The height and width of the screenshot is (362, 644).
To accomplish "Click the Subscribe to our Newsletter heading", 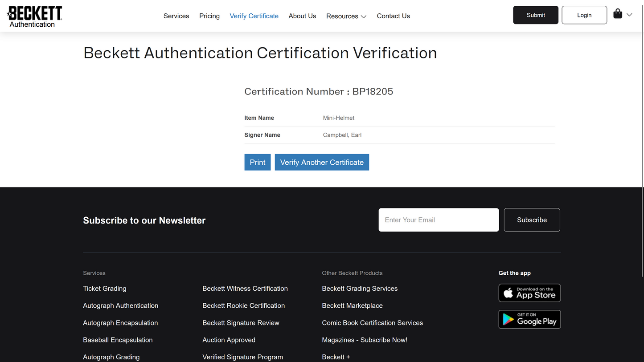I will pos(144,220).
